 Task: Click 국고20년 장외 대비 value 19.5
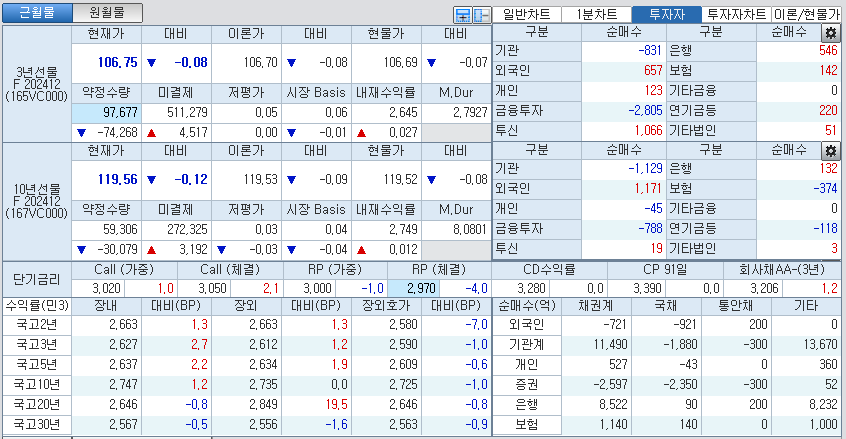pos(337,404)
